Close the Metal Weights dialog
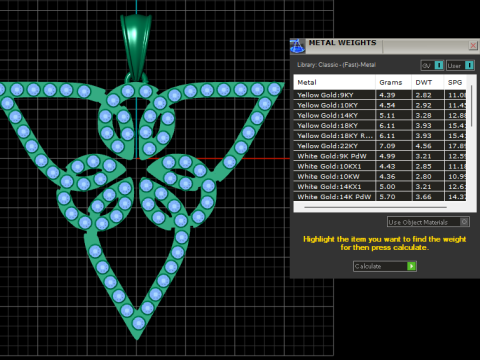Viewport: 480px width, 360px height. coord(473,45)
